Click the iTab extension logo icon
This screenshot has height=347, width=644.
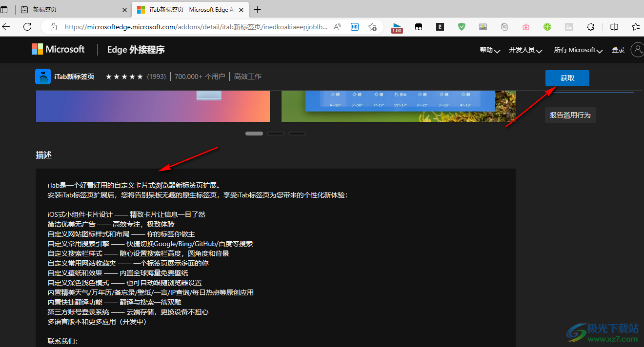point(43,77)
